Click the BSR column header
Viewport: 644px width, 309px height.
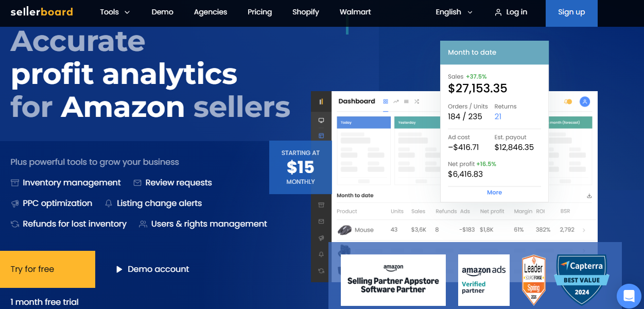point(565,212)
